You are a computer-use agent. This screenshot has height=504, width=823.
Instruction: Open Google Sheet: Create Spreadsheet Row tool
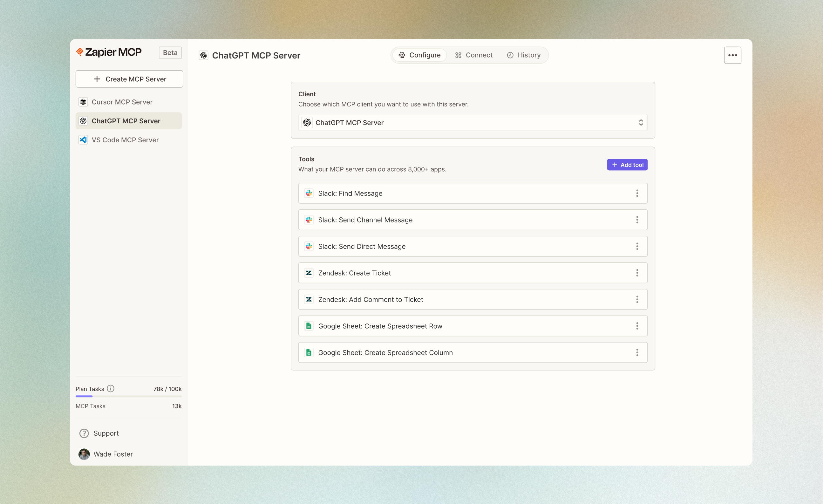[473, 326]
